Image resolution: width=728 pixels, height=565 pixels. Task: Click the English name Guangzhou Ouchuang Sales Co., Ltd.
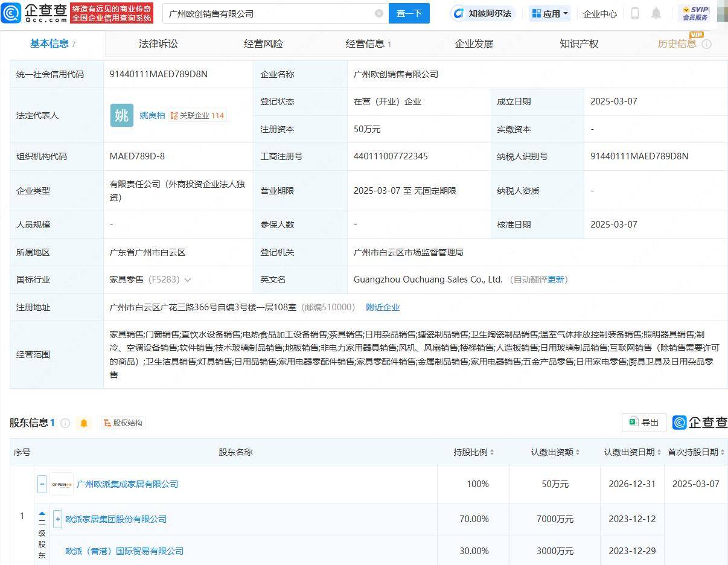[x=428, y=280]
